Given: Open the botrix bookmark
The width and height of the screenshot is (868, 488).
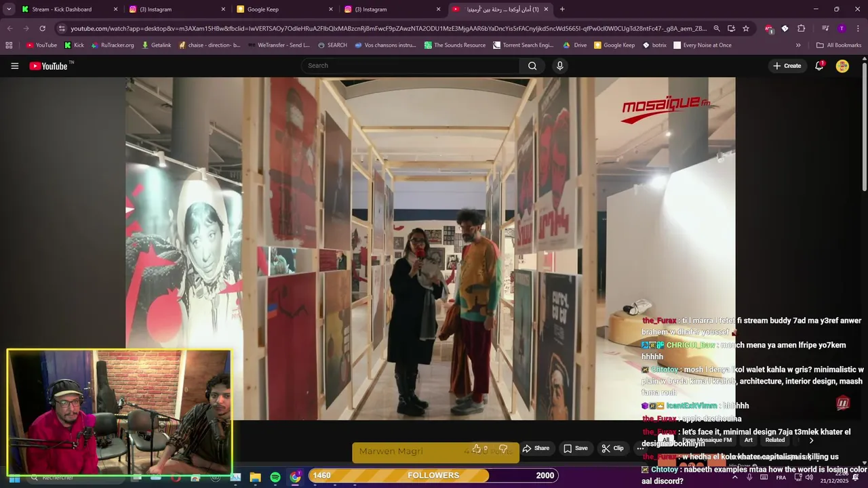Looking at the screenshot, I should [x=654, y=45].
